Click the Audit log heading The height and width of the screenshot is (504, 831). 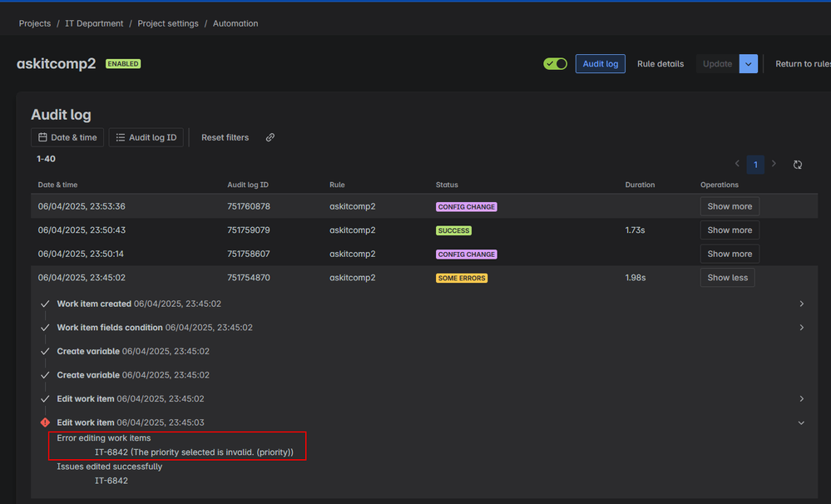coord(61,115)
